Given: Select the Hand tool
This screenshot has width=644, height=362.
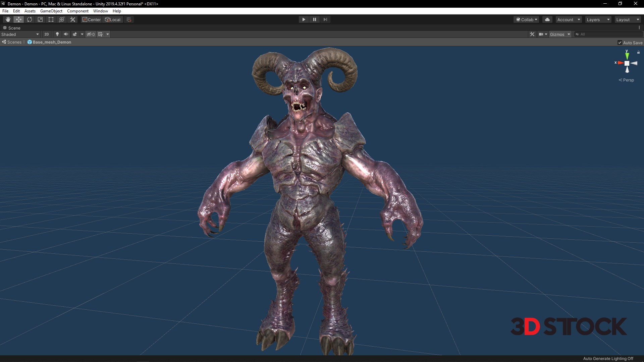Looking at the screenshot, I should click(x=8, y=19).
